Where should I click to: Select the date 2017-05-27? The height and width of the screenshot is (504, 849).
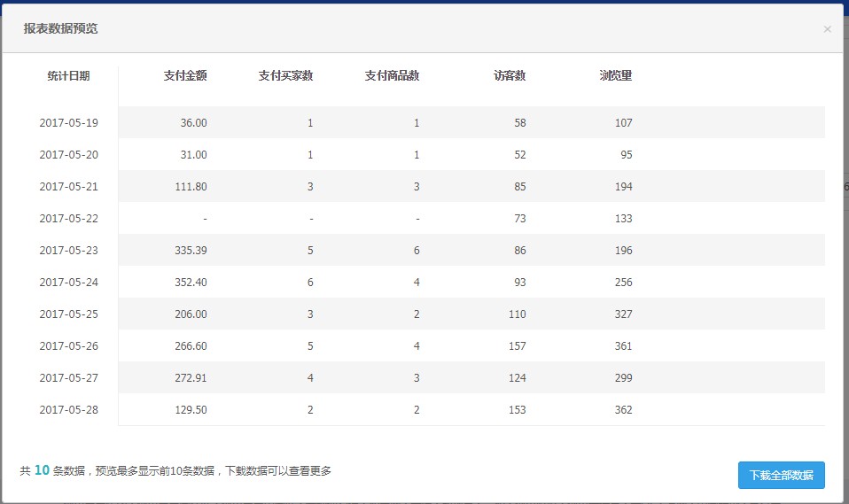click(x=69, y=378)
